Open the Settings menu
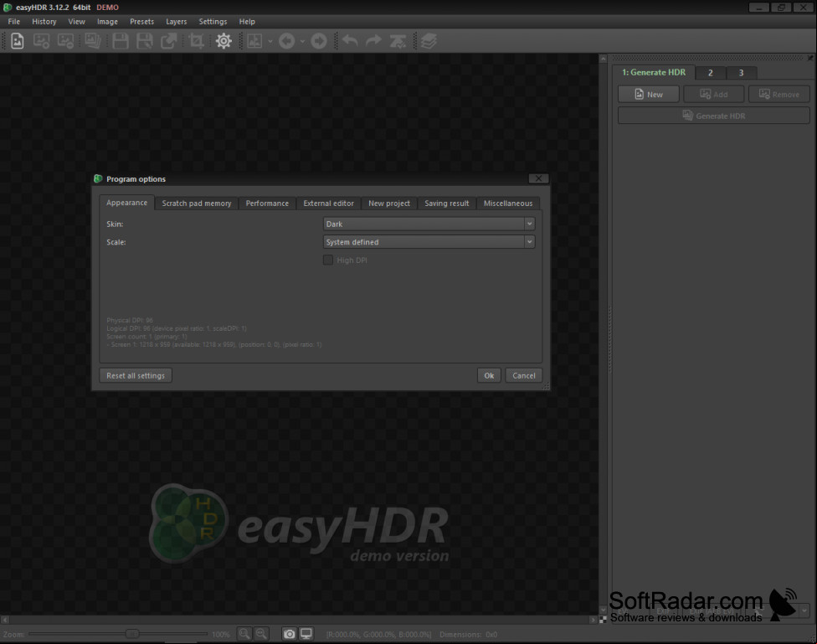Image resolution: width=817 pixels, height=644 pixels. coord(213,22)
